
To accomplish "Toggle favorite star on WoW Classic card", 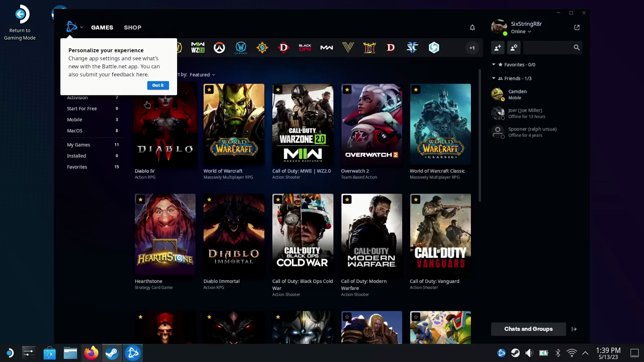I will click(x=416, y=89).
